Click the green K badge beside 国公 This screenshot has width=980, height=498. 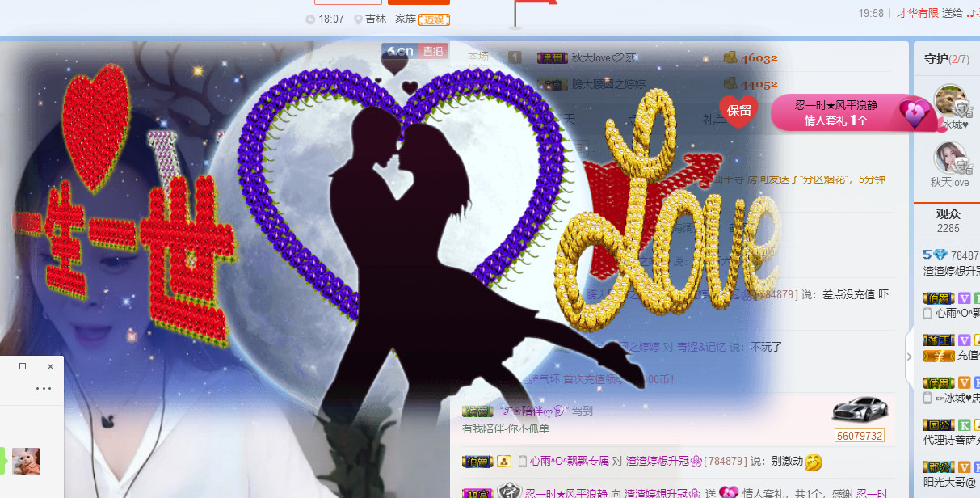(964, 425)
